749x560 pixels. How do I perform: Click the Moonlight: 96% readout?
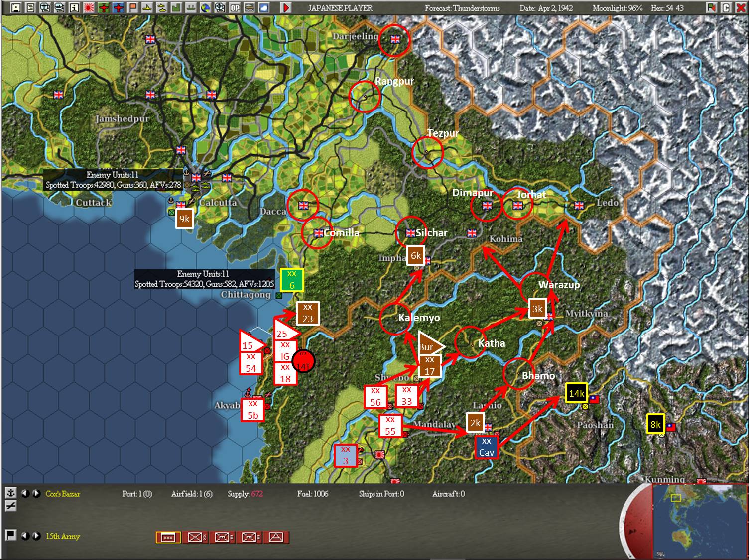(x=618, y=8)
